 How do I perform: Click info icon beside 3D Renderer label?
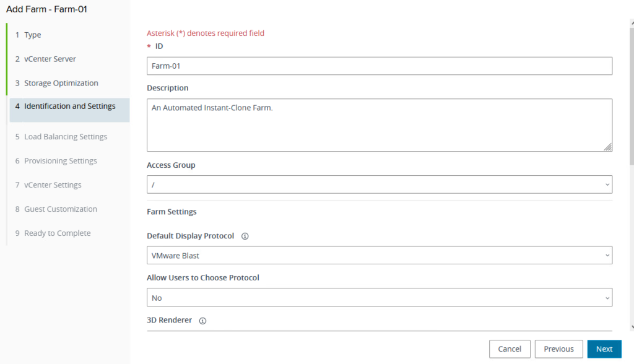click(x=202, y=321)
